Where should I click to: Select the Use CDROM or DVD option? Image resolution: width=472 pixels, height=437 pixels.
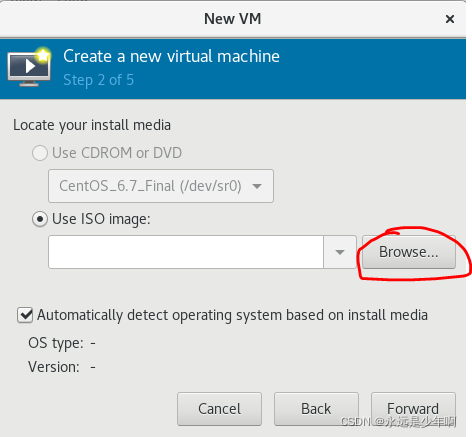point(40,153)
